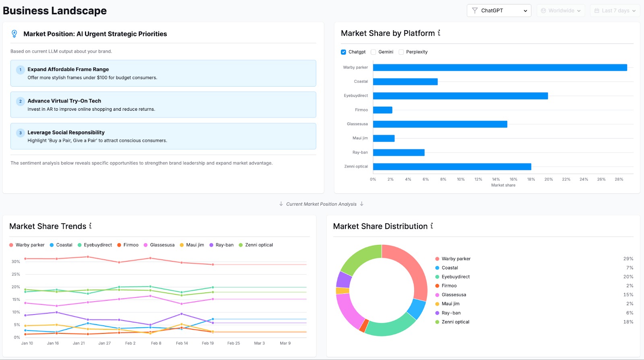Toggle Eyebuydirect series in trends legend
This screenshot has height=360, width=644.
tap(95, 245)
